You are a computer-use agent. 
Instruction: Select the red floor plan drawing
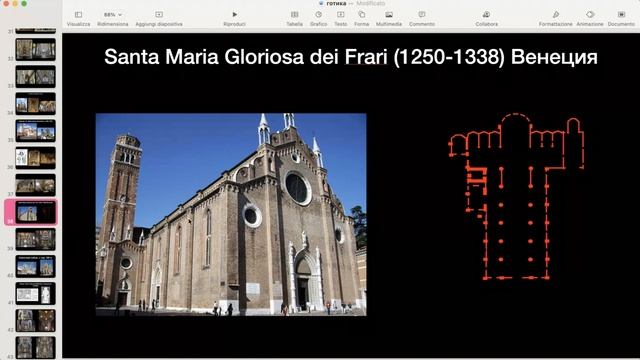click(x=516, y=196)
